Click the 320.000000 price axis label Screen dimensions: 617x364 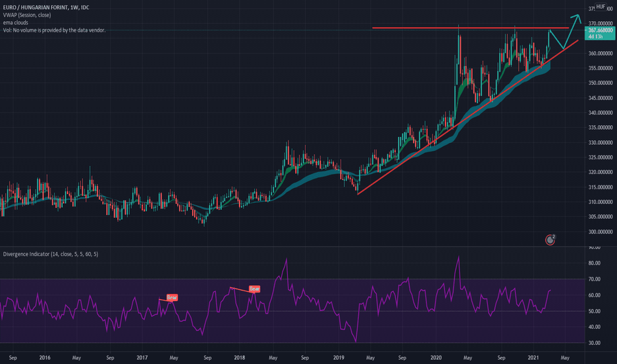[600, 172]
